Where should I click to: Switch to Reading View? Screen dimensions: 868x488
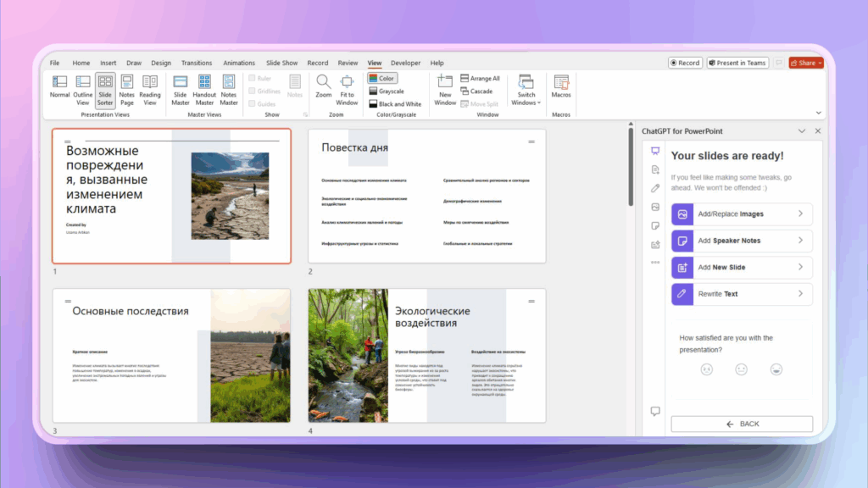(150, 86)
